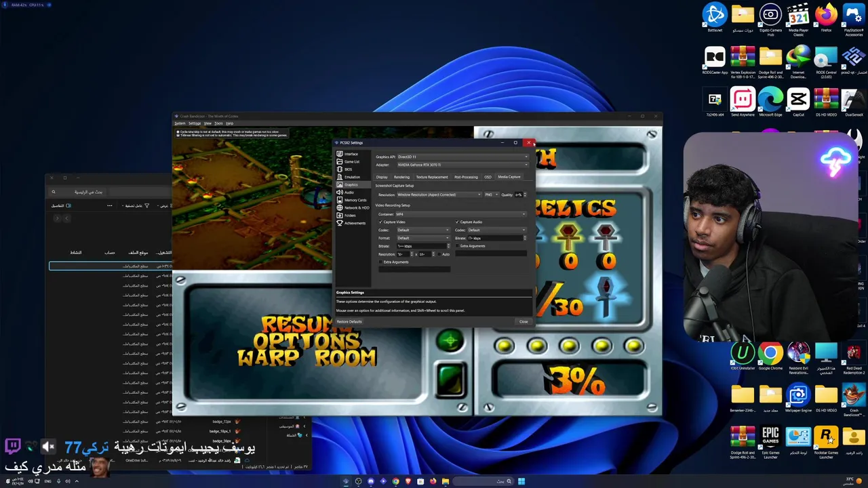This screenshot has width=868, height=488.
Task: Open Crash Bandicoot desktop shortcut
Action: [x=854, y=399]
